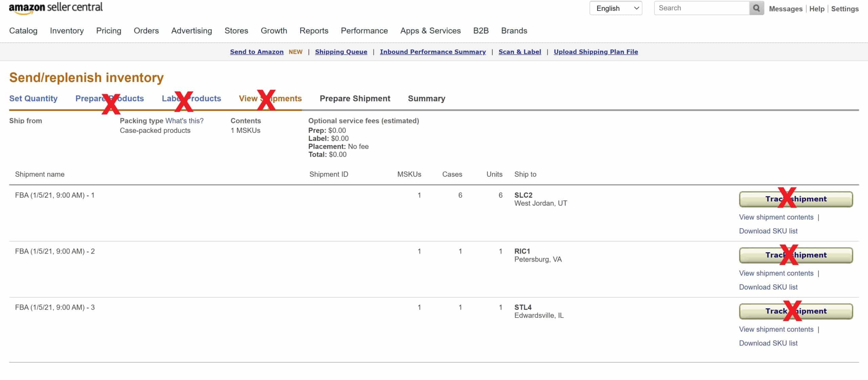Click the RIC1 destination text
The image size is (868, 380).
[522, 251]
